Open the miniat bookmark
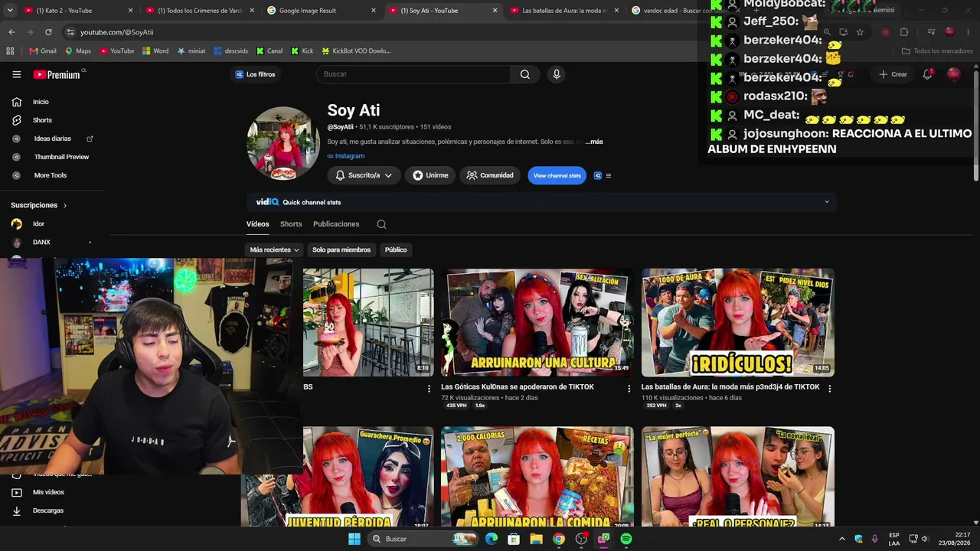Viewport: 980px width, 551px height. tap(191, 51)
